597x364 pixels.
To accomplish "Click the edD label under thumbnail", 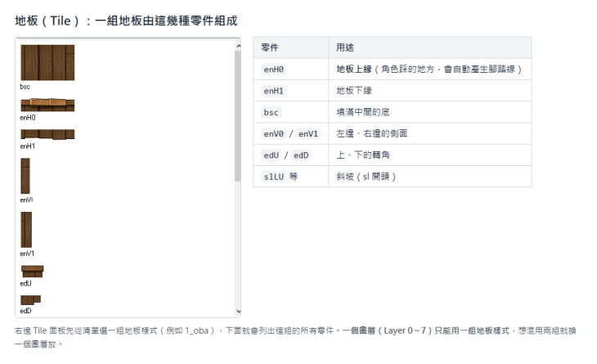I will click(x=25, y=311).
